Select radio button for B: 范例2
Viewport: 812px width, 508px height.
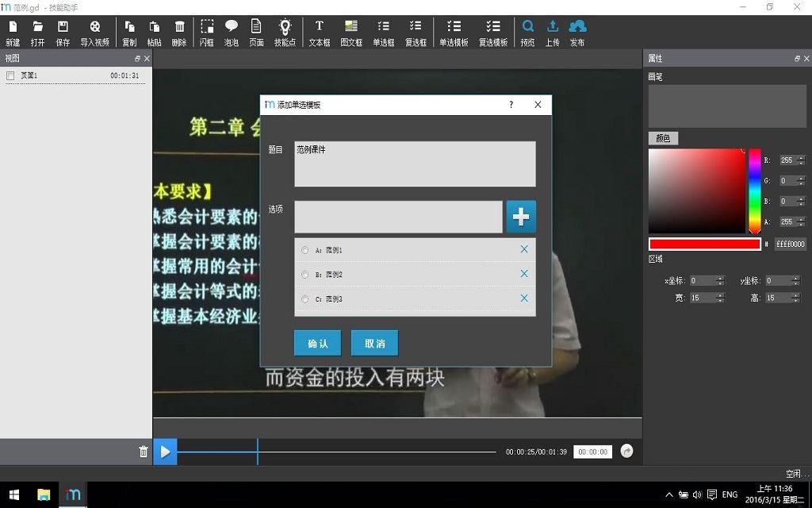pyautogui.click(x=304, y=275)
